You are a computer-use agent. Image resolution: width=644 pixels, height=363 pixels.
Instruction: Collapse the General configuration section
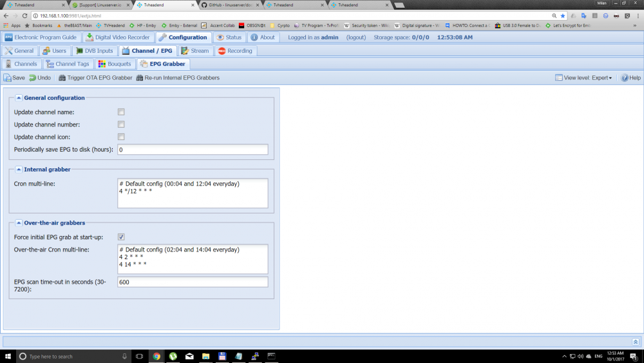point(19,98)
